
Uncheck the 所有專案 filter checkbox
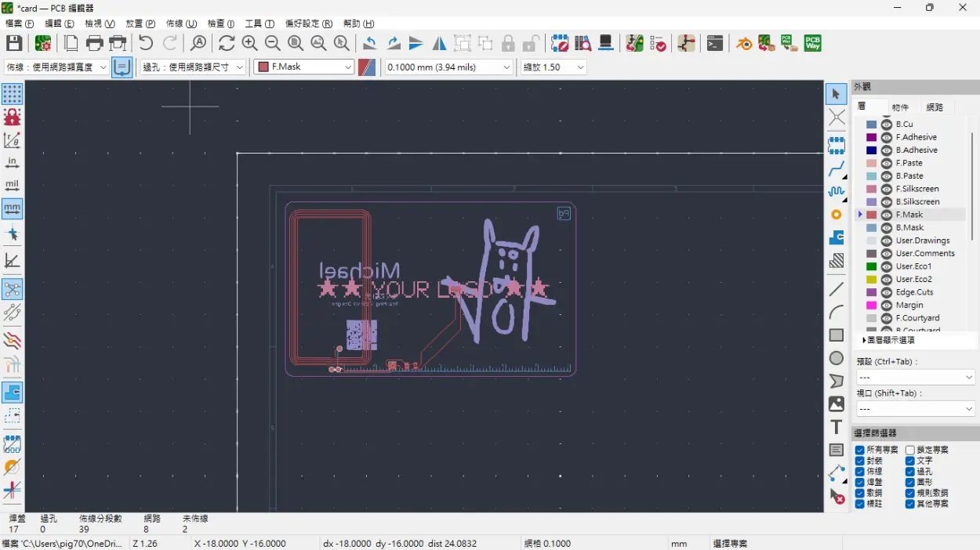(x=860, y=450)
